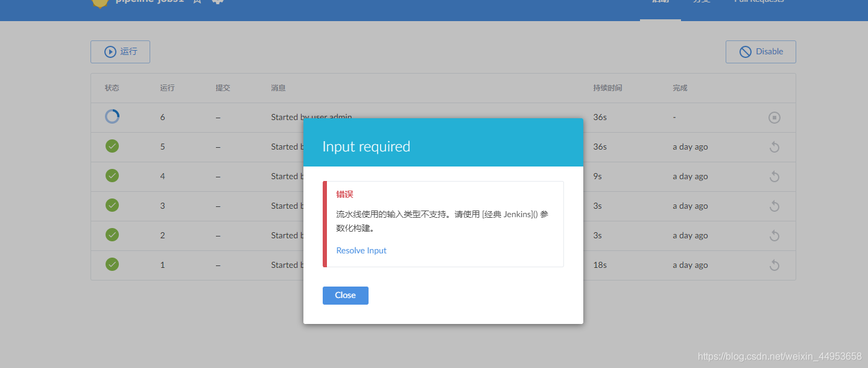The height and width of the screenshot is (368, 868).
Task: Click the rerun icon for run 2
Action: click(775, 236)
